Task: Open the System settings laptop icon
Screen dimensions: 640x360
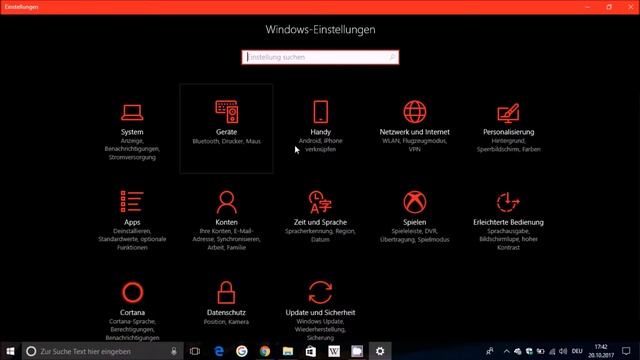Action: pos(132,112)
